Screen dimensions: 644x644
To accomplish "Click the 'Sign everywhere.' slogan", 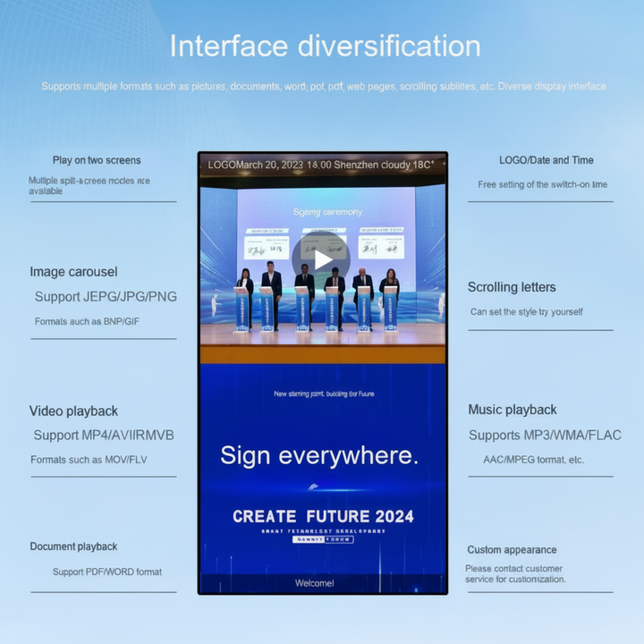I will [x=319, y=455].
